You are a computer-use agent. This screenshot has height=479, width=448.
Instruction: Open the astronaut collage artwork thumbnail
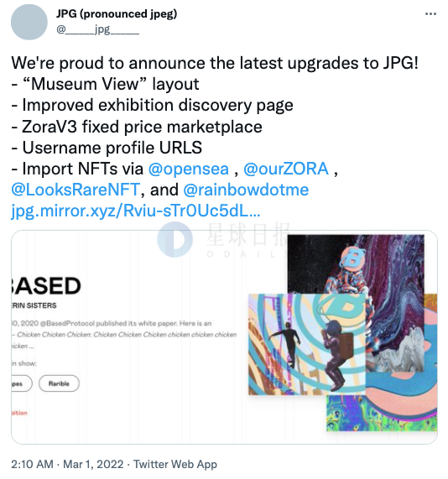tap(307, 345)
